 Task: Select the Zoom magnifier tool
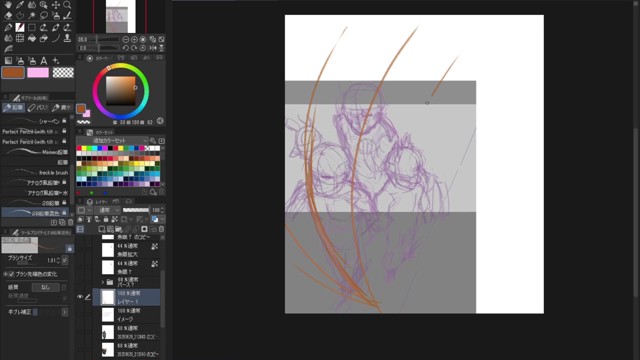coord(67,5)
